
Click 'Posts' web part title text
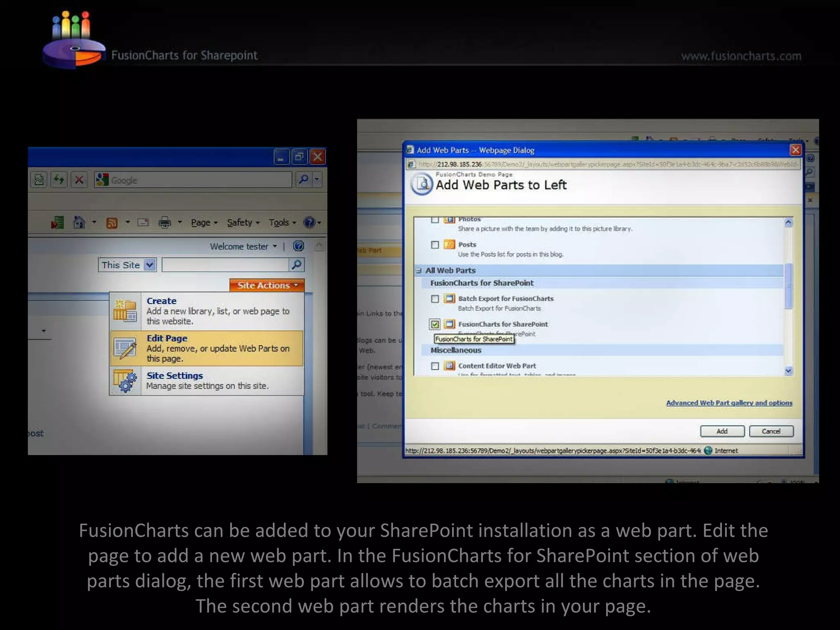(467, 245)
